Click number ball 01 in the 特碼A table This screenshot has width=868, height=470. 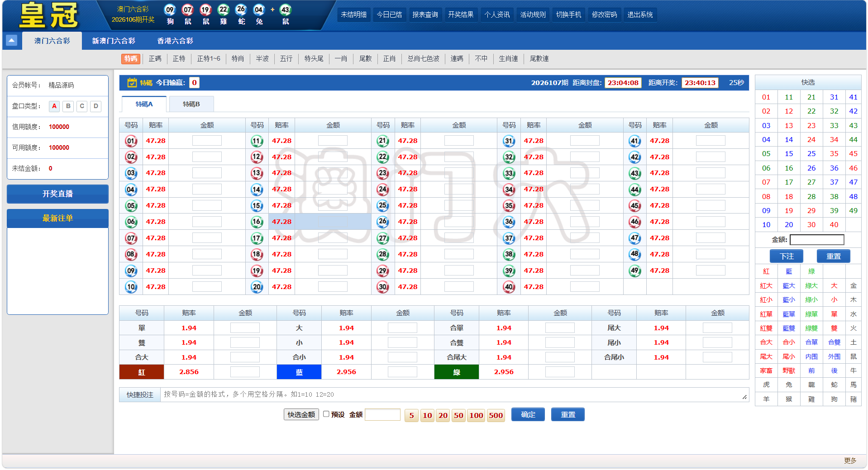click(131, 141)
